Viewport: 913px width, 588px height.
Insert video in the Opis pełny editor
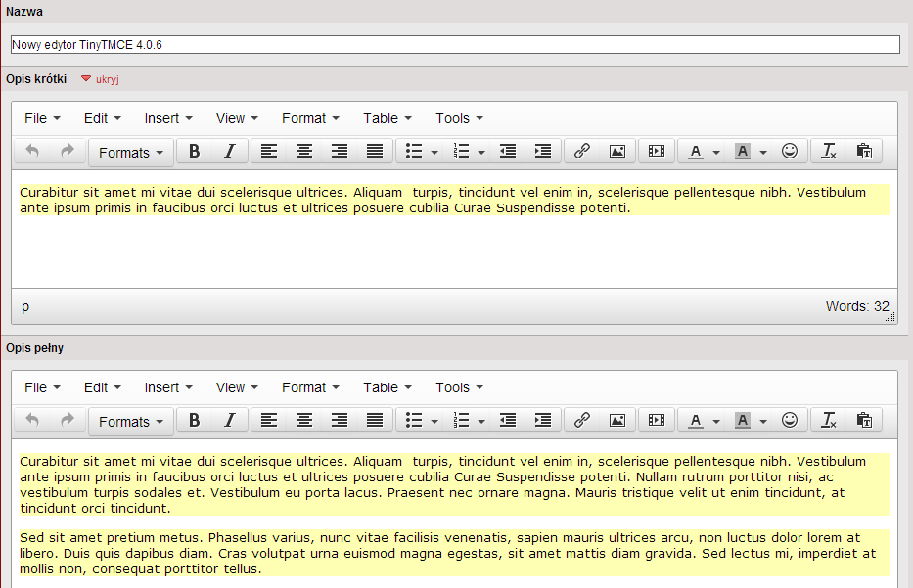pos(657,421)
